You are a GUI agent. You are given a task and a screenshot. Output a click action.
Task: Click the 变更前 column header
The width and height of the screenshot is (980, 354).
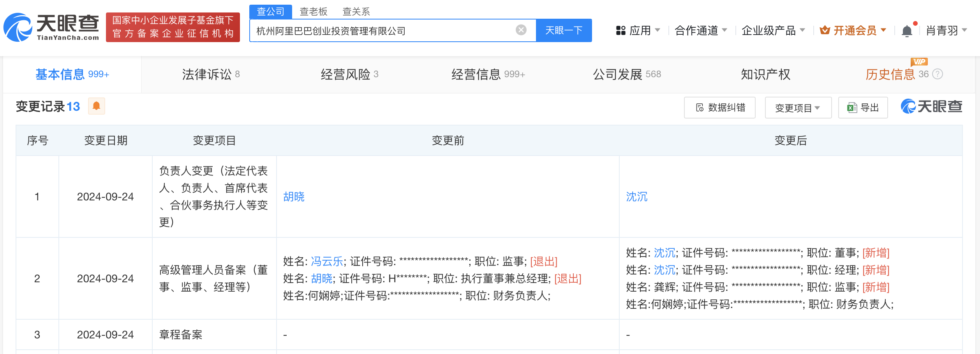448,140
